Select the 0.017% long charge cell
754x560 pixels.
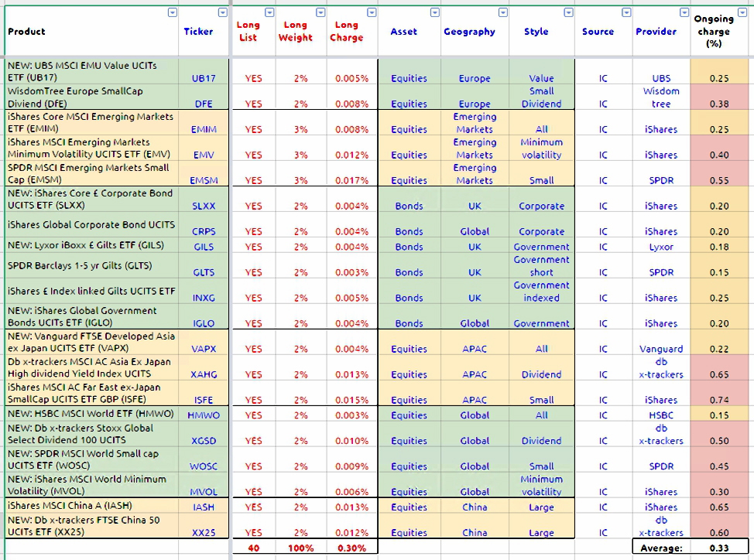(352, 173)
